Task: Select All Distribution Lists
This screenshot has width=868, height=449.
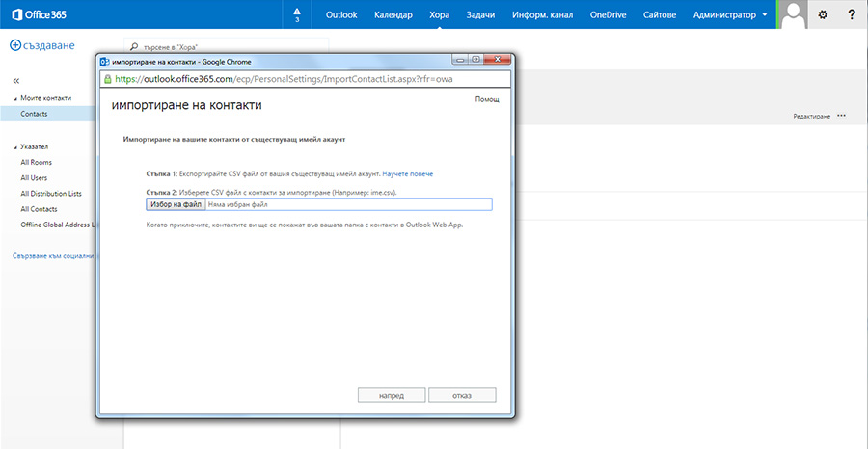Action: [51, 194]
